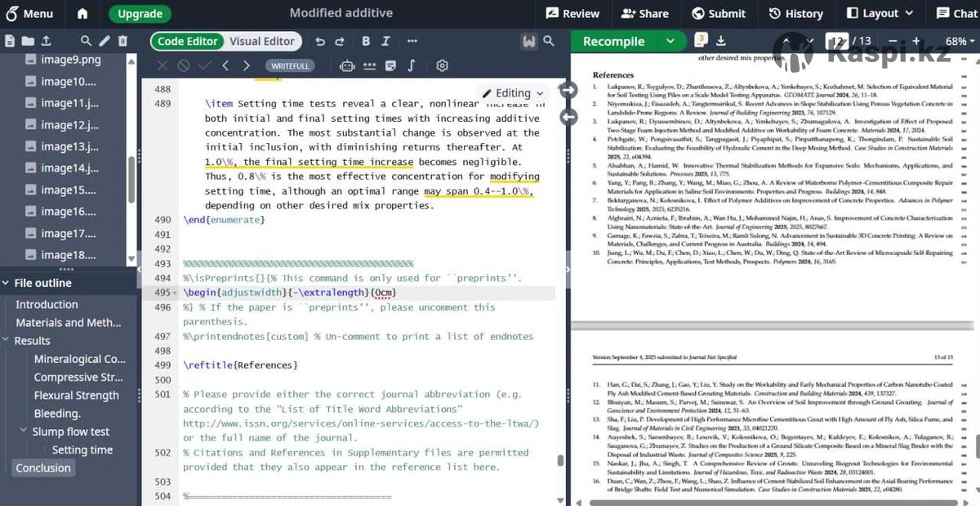Click the Home icon in top bar
This screenshot has width=980, height=506.
pyautogui.click(x=82, y=13)
